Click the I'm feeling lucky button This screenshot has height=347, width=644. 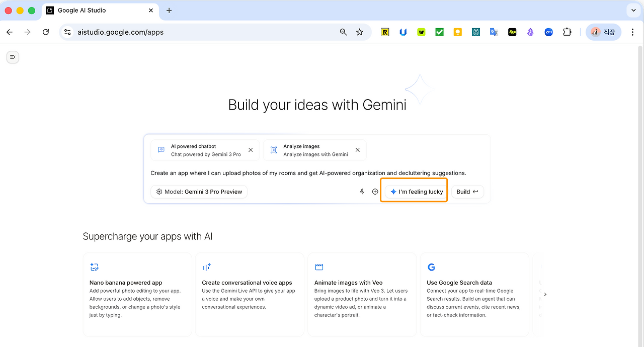point(417,192)
